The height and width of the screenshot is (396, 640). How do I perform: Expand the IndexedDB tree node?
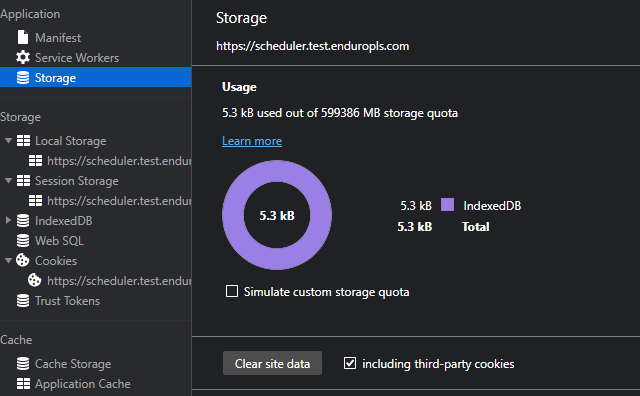[8, 220]
